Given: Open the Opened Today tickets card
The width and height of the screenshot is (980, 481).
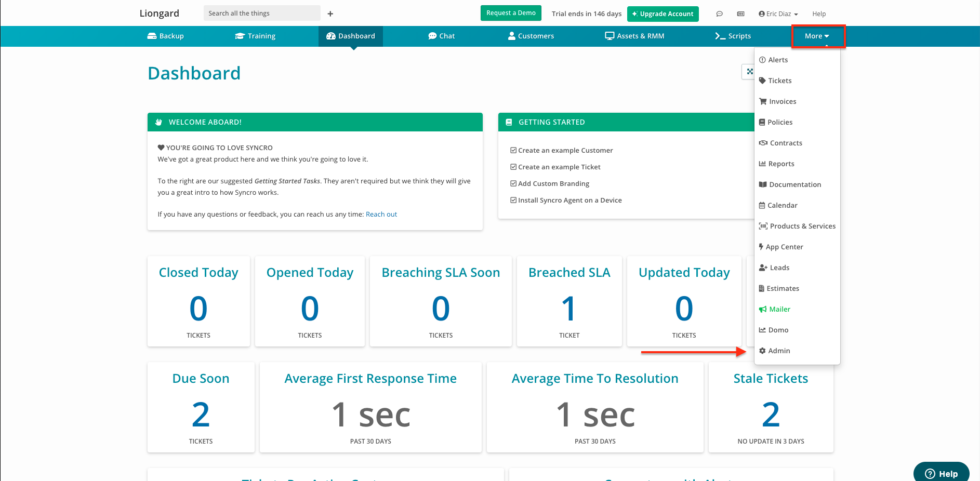Looking at the screenshot, I should (x=310, y=301).
